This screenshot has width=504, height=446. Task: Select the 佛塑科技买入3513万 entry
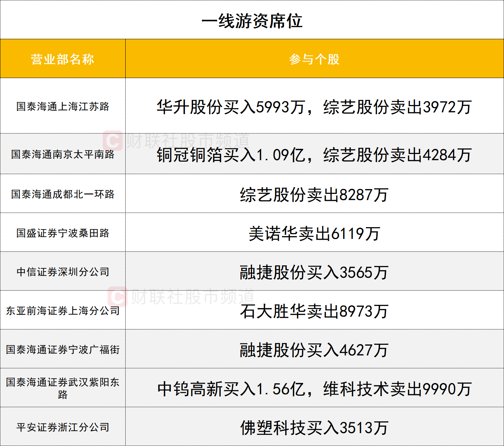[314, 428]
